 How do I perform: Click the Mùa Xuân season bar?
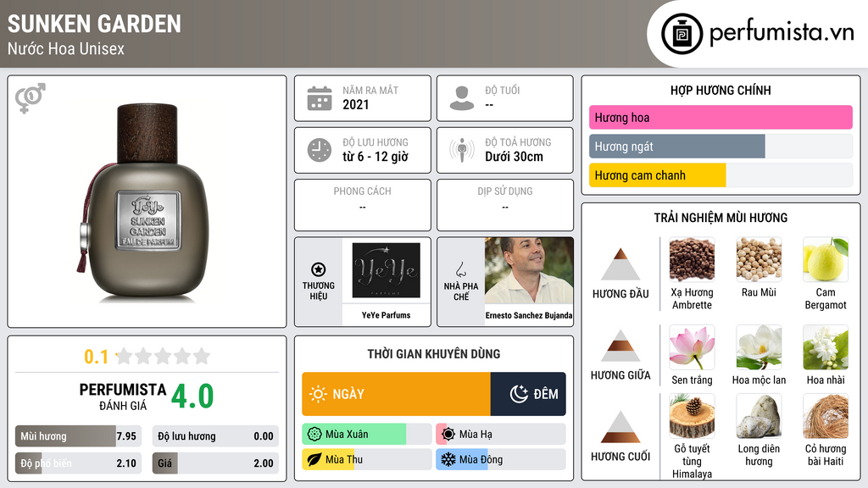(366, 435)
